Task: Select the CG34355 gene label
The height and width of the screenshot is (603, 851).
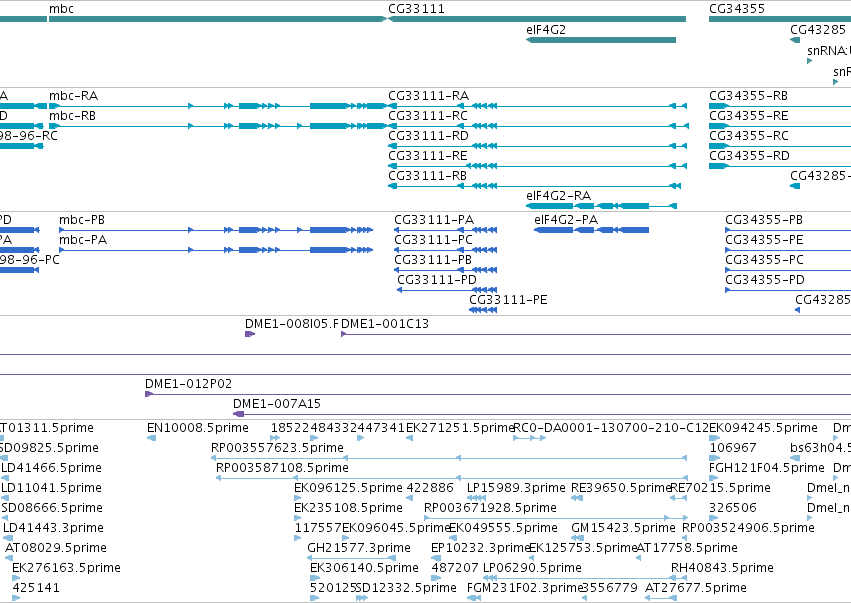Action: pos(737,9)
